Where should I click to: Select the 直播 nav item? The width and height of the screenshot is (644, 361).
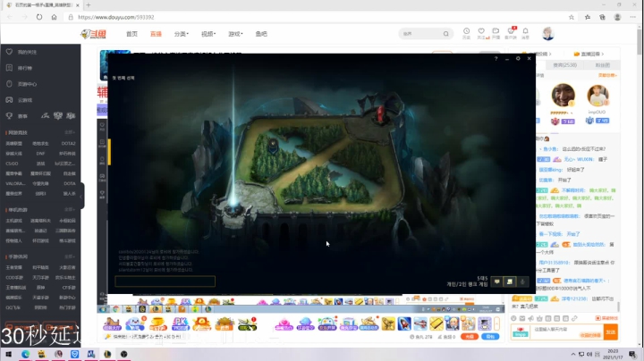tap(156, 34)
